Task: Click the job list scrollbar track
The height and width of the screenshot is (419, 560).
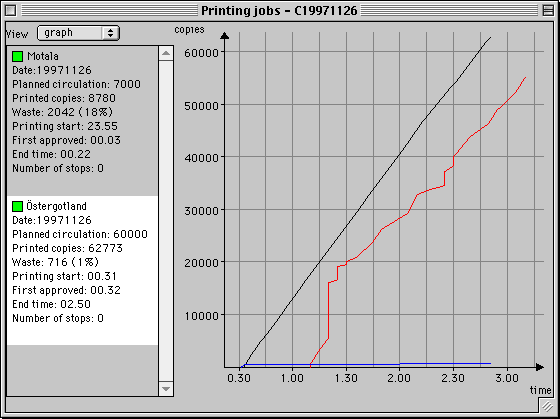Action: point(166,221)
